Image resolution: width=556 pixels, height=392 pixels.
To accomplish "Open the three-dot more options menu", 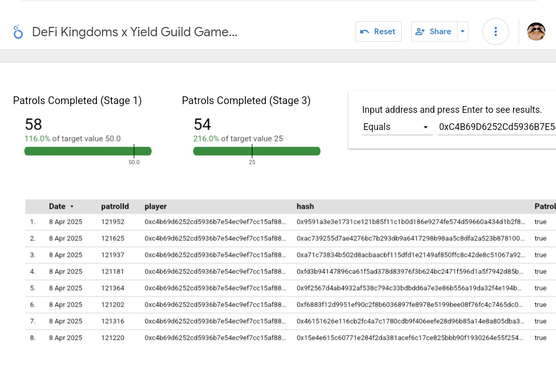I will point(496,32).
